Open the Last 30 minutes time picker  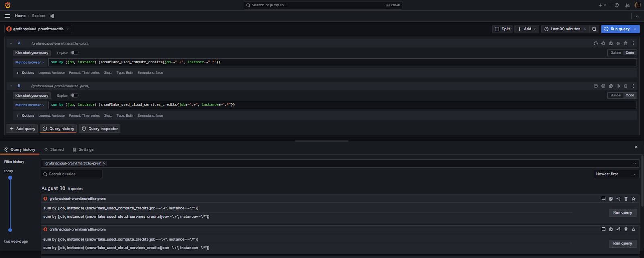click(x=565, y=29)
